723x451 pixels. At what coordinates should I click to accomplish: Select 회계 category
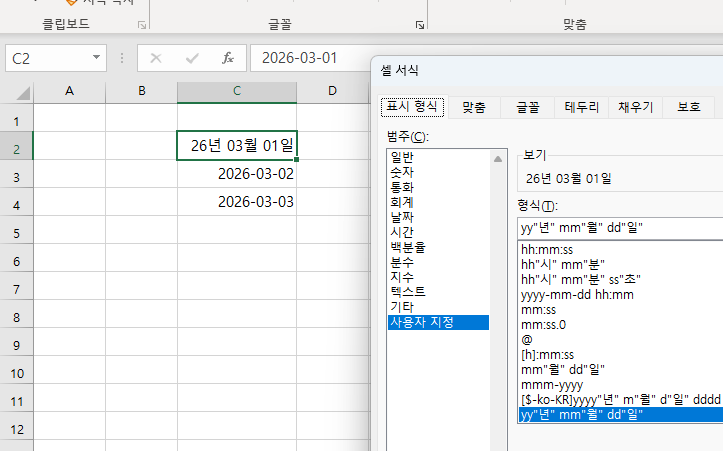(x=438, y=202)
